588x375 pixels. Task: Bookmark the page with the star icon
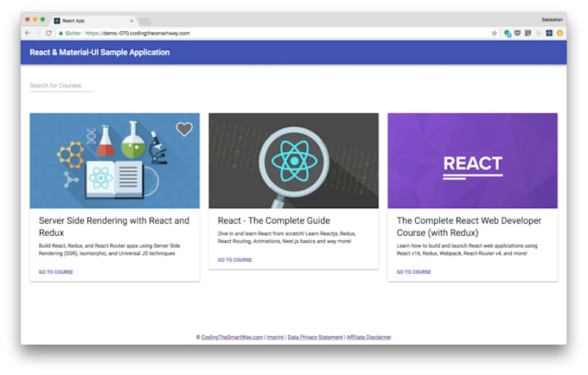495,33
